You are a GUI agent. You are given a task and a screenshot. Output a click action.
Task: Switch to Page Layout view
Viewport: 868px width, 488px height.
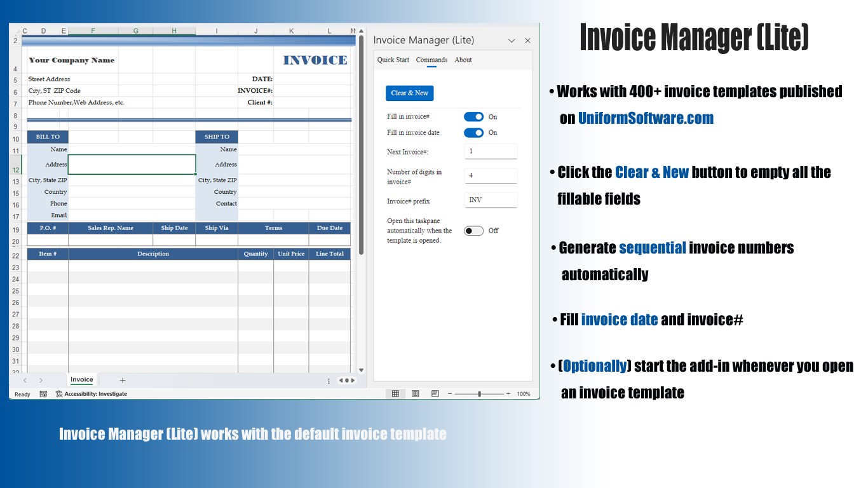(x=415, y=394)
